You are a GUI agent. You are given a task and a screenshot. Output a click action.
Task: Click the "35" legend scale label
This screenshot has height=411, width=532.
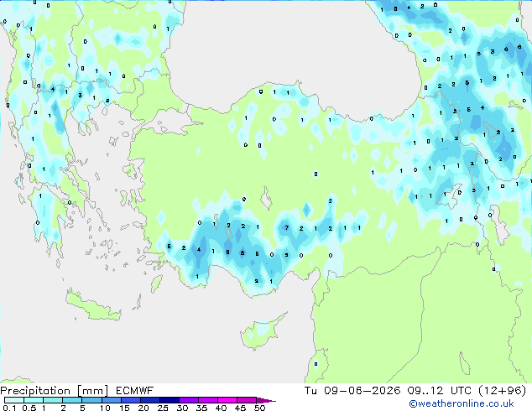coord(201,408)
